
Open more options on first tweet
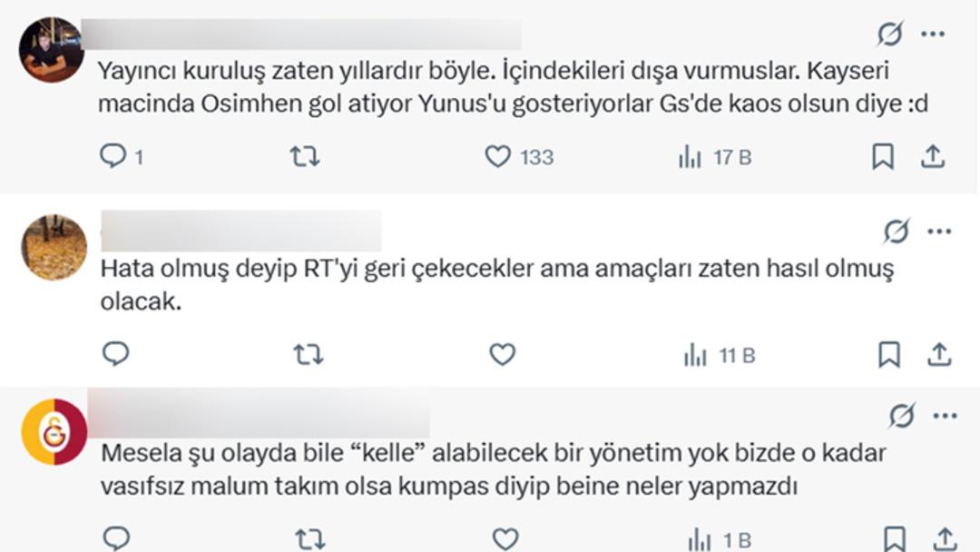(x=934, y=34)
